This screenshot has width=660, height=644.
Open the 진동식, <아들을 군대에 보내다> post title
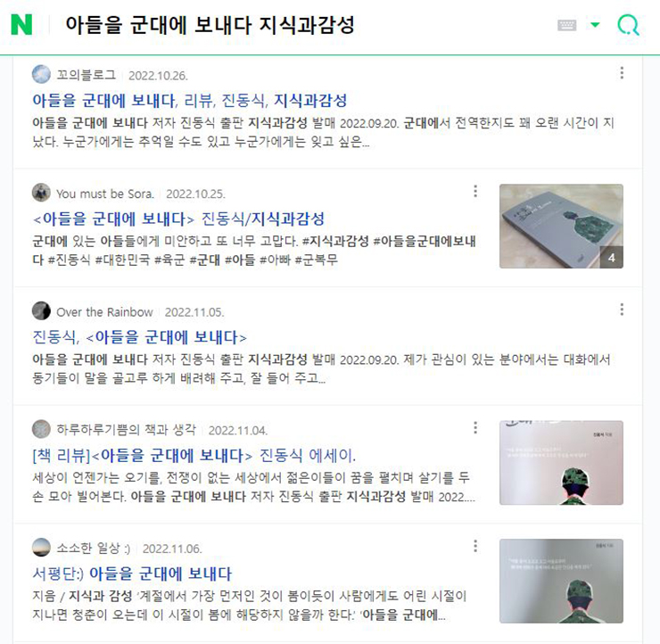tap(139, 337)
